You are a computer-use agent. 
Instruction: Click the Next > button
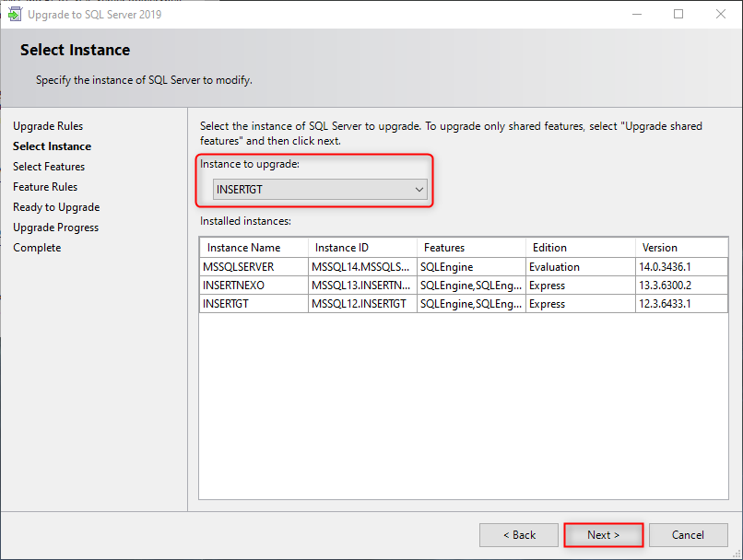[603, 535]
